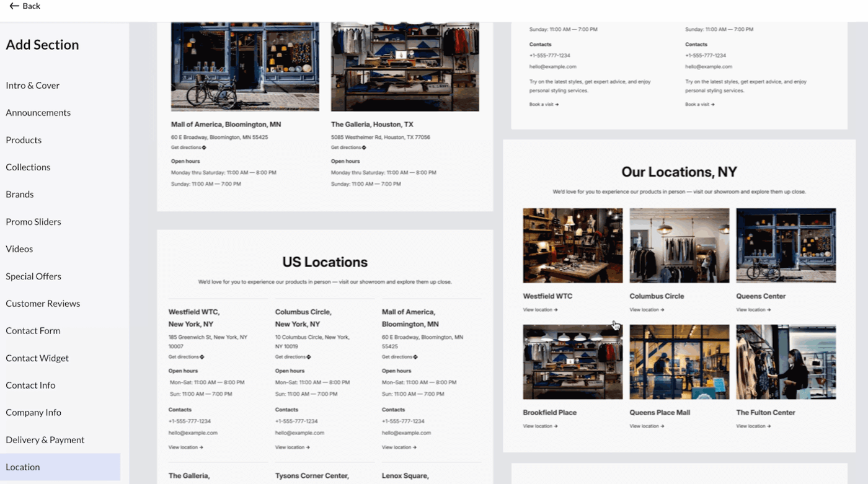
Task: Open the Videos sidebar entry
Action: click(19, 249)
